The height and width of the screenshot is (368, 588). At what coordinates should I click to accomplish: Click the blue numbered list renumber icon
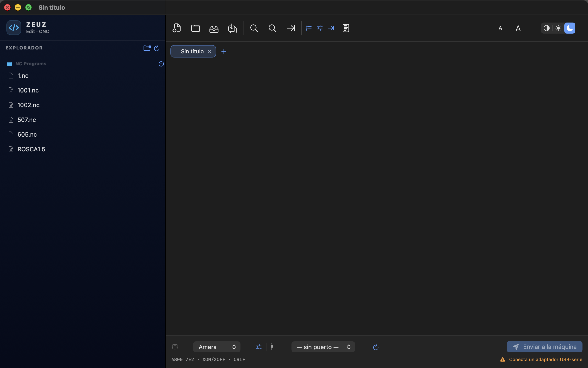[308, 28]
